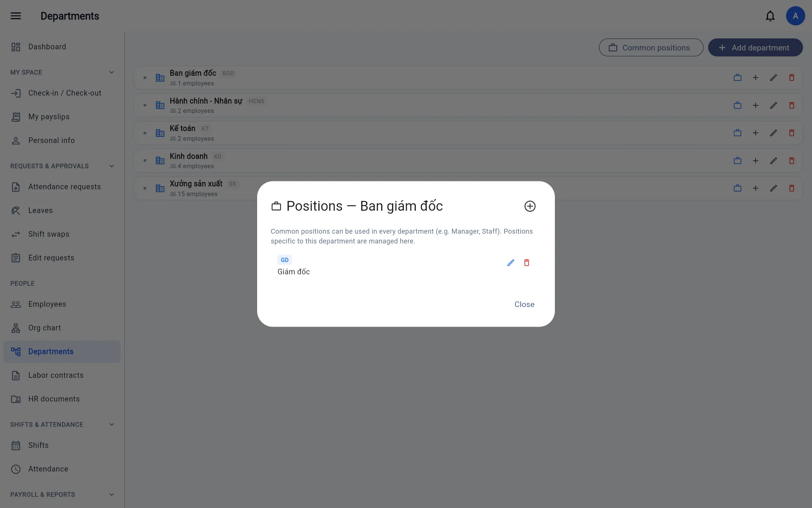This screenshot has width=812, height=508.
Task: Open Attendance page
Action: [x=62, y=469]
